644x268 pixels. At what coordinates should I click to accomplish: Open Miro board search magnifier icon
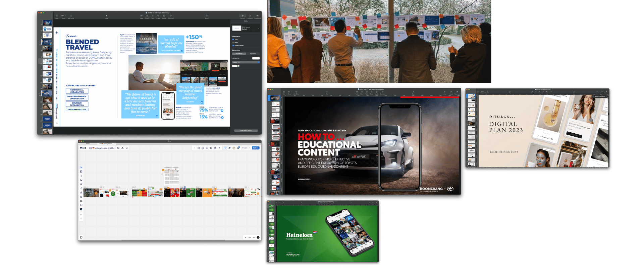[x=126, y=148]
